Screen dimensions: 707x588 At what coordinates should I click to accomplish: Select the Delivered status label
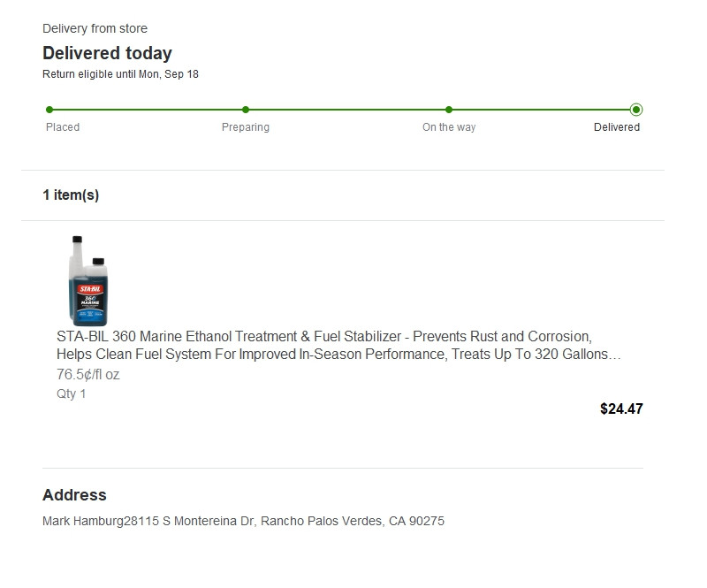617,127
